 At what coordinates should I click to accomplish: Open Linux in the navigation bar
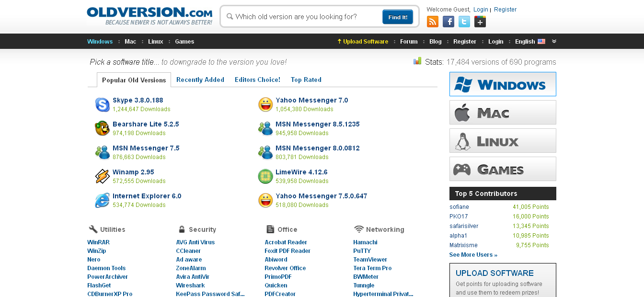155,42
